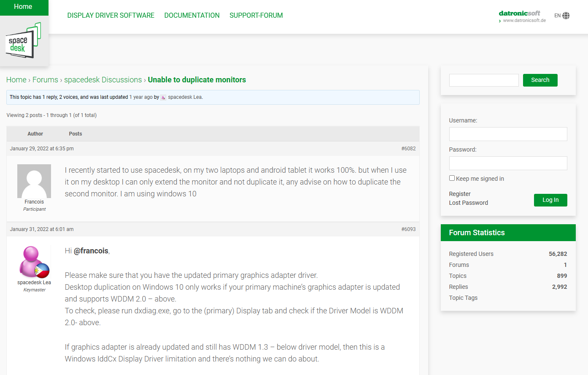Click the Francois author name
The width and height of the screenshot is (588, 375).
34,202
